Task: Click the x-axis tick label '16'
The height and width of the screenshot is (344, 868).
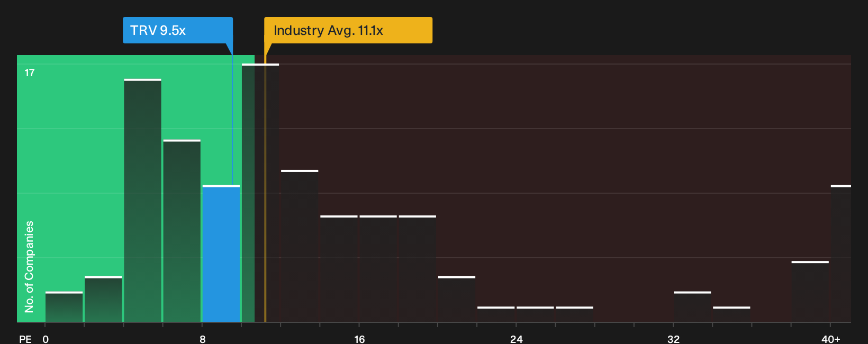Action: coord(359,339)
